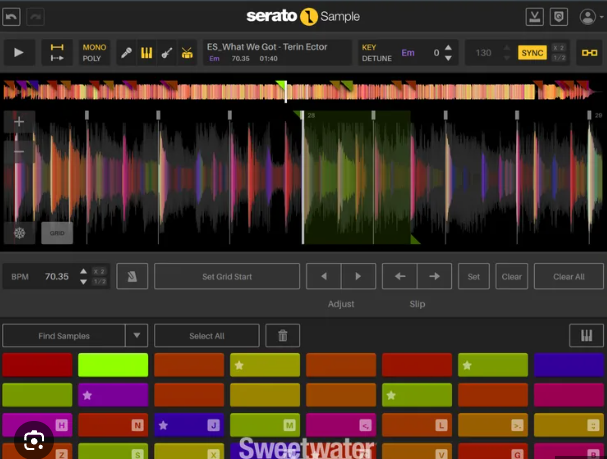Expand the Find Samples dropdown arrow
This screenshot has width=607, height=459.
(137, 336)
